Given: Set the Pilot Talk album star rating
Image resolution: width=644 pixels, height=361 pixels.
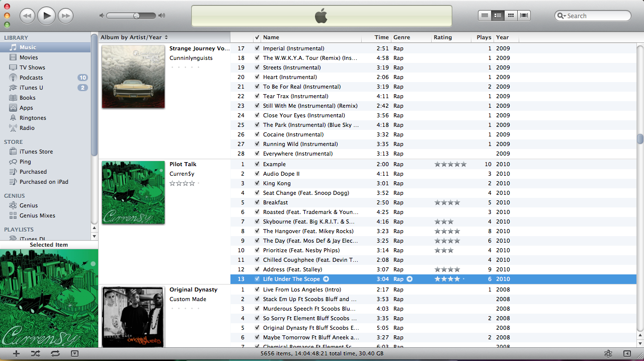Looking at the screenshot, I should 184,183.
